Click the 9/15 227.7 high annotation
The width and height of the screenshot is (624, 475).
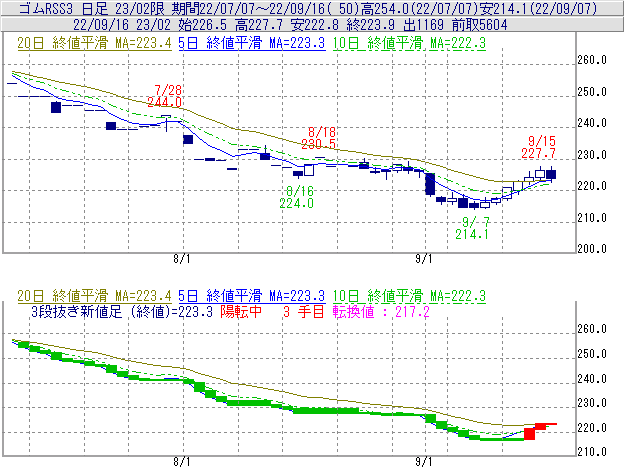click(539, 147)
